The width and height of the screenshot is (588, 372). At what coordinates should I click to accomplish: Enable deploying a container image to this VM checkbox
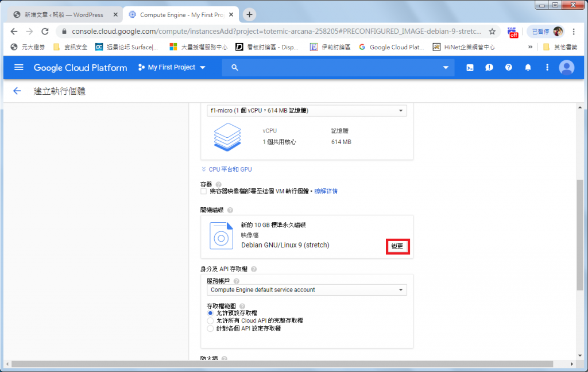pyautogui.click(x=204, y=191)
